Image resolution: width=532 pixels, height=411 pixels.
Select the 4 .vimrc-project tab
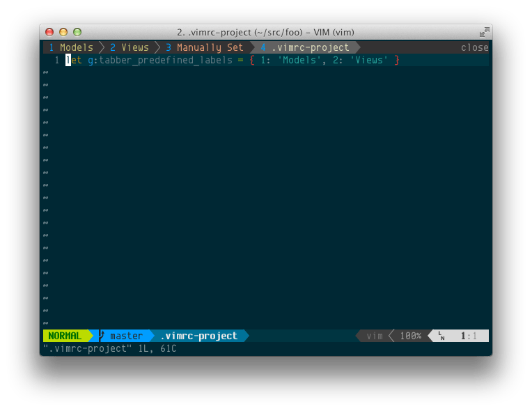(x=305, y=47)
